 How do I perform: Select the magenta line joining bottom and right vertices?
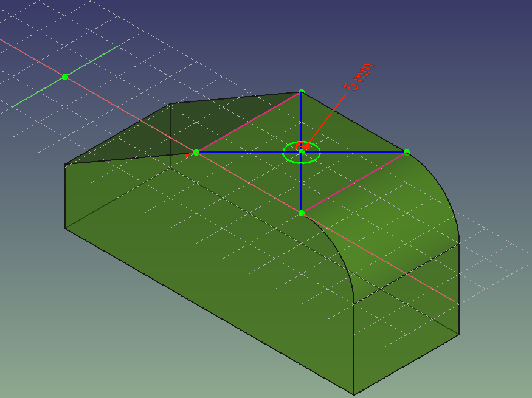(x=354, y=183)
